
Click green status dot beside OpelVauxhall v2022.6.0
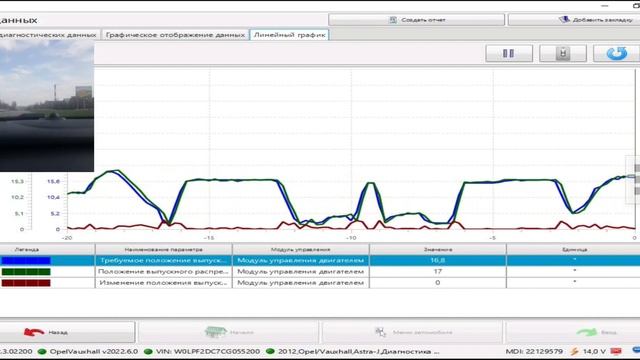42,351
